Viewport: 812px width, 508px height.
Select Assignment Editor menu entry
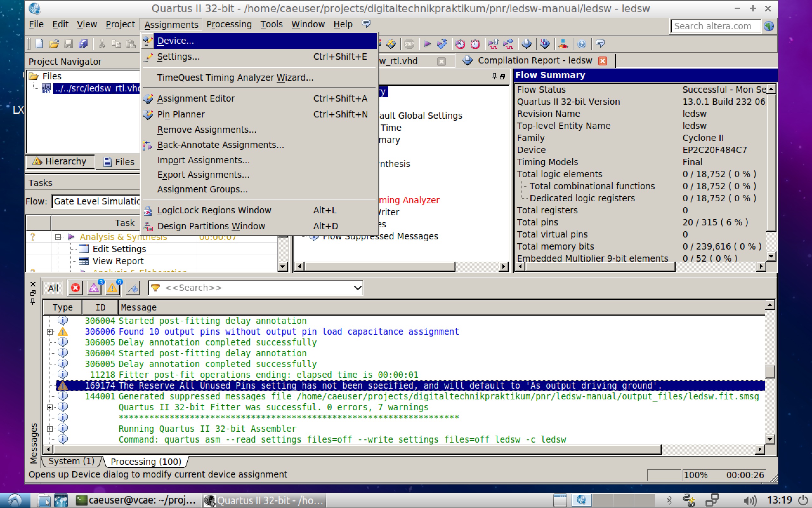coord(259,98)
